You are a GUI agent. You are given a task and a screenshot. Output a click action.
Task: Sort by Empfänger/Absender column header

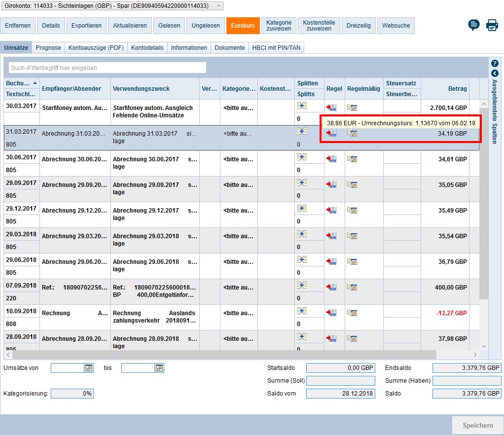point(75,89)
